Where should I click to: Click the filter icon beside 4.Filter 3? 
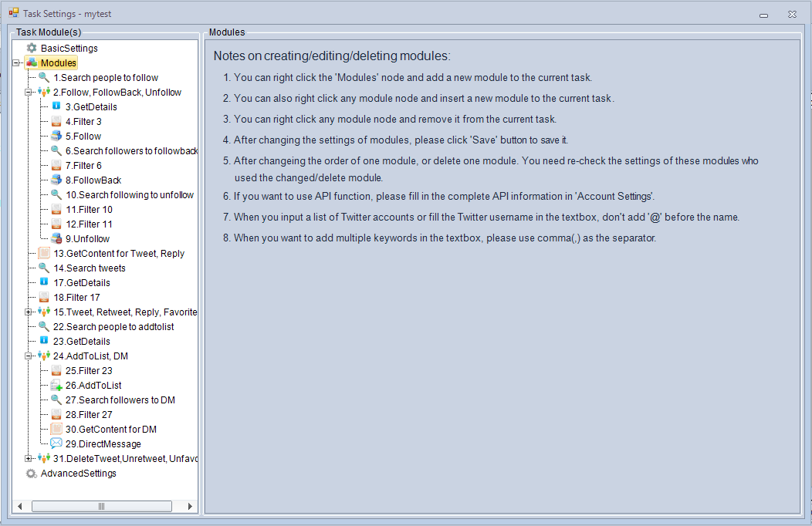click(56, 121)
